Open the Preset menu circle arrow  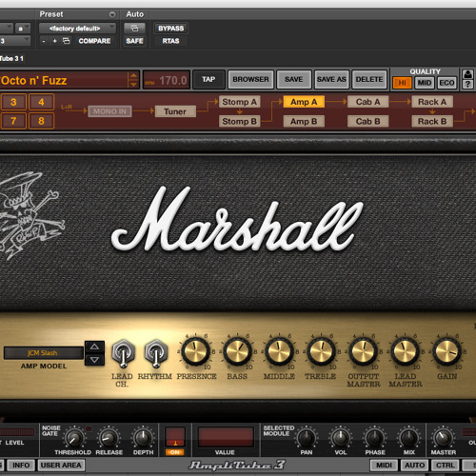(112, 14)
